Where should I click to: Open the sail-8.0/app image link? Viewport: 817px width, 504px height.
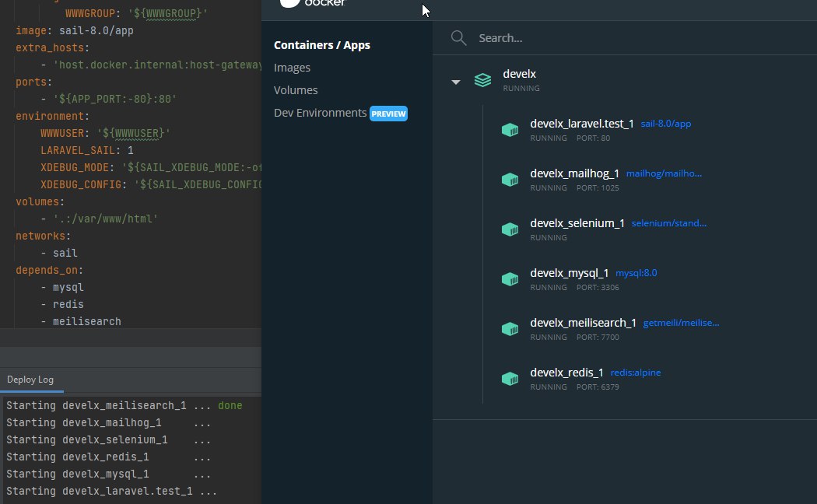tap(666, 124)
